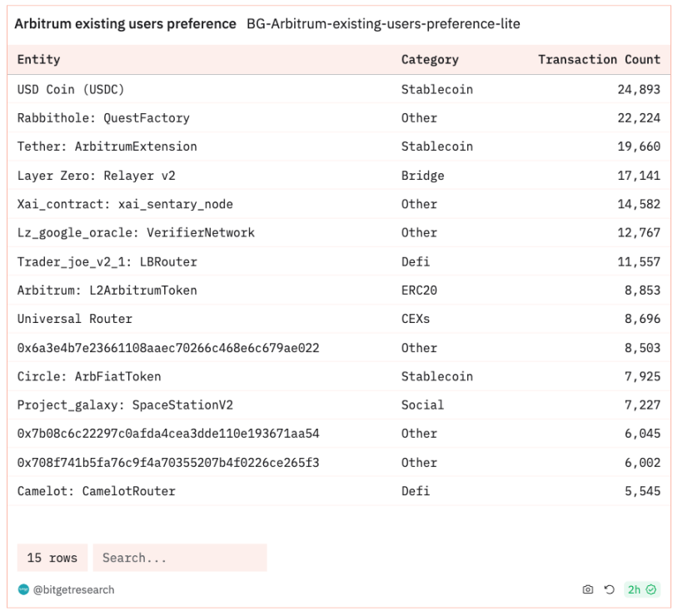Sort by the Category column header

[430, 59]
